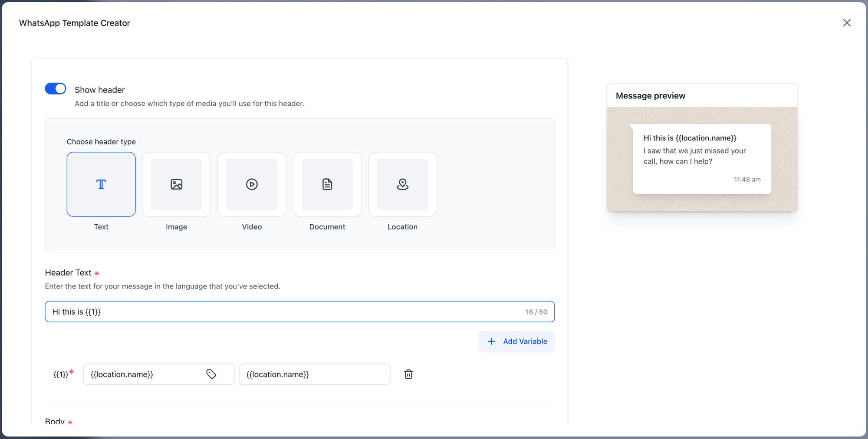Click the 'Message preview' heading
This screenshot has width=868, height=439.
click(651, 95)
